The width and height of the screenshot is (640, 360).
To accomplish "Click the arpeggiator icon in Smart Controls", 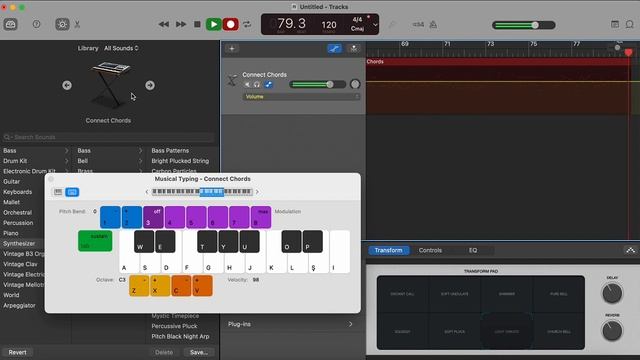I will tap(631, 250).
